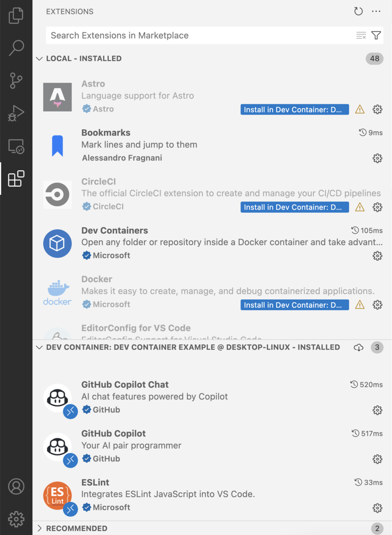Open the Source Control view

coord(16,81)
